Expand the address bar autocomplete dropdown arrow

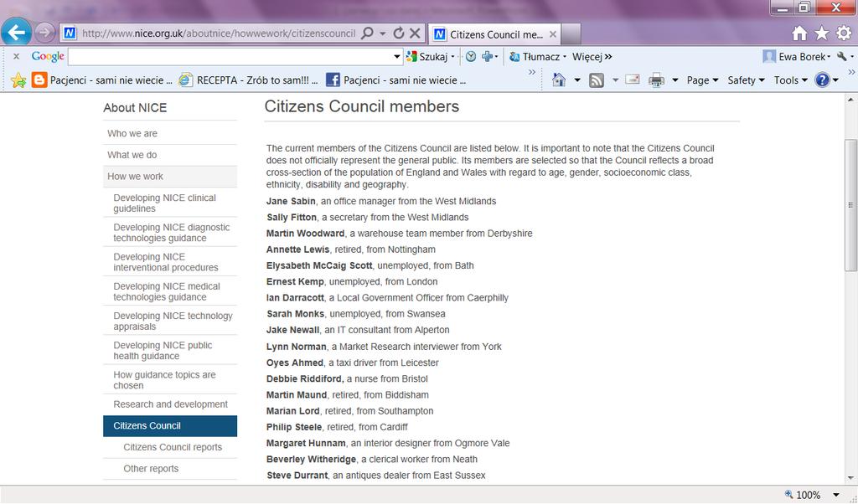pos(383,33)
